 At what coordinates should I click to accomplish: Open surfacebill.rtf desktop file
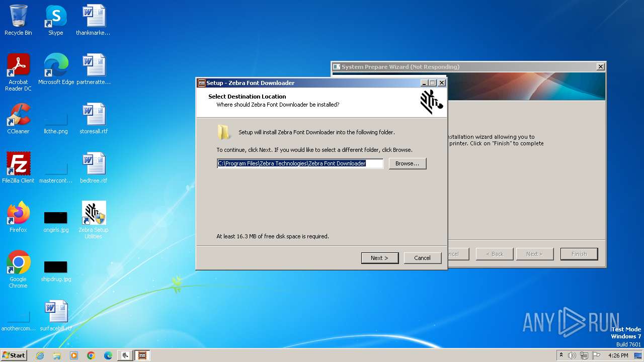(x=56, y=316)
